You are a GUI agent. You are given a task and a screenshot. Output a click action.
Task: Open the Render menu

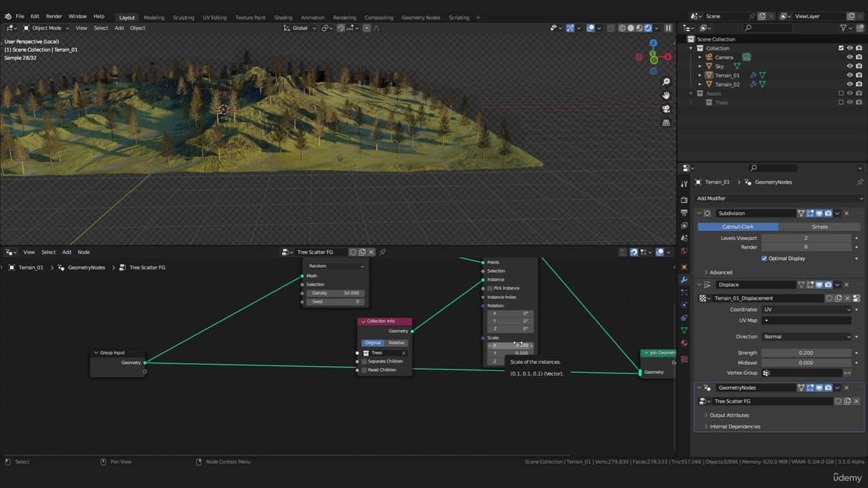(54, 16)
